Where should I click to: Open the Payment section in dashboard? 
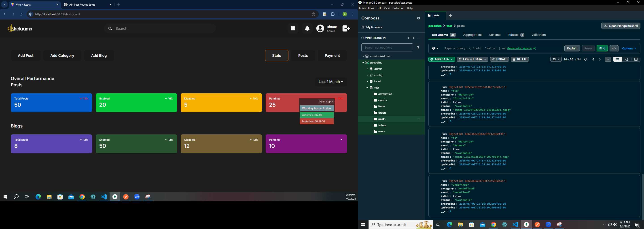(x=332, y=55)
